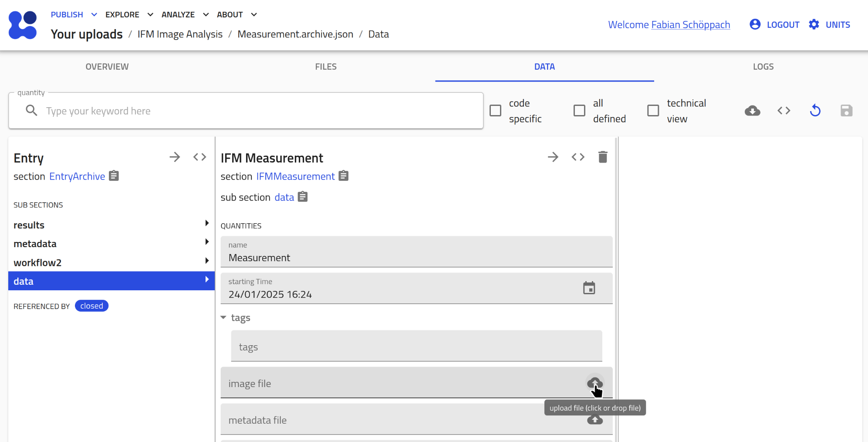Upload an image file via cloud icon
This screenshot has width=868, height=442.
594,383
